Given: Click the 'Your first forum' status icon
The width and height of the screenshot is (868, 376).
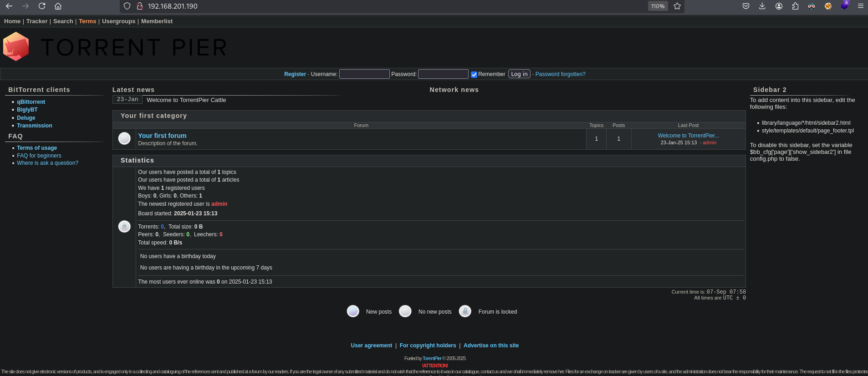Looking at the screenshot, I should pyautogui.click(x=124, y=138).
